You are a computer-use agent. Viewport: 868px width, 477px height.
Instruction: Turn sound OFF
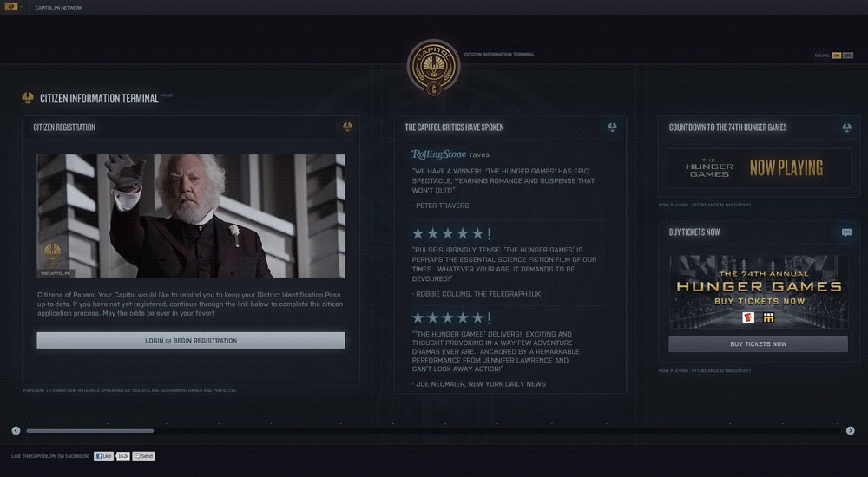pos(847,56)
